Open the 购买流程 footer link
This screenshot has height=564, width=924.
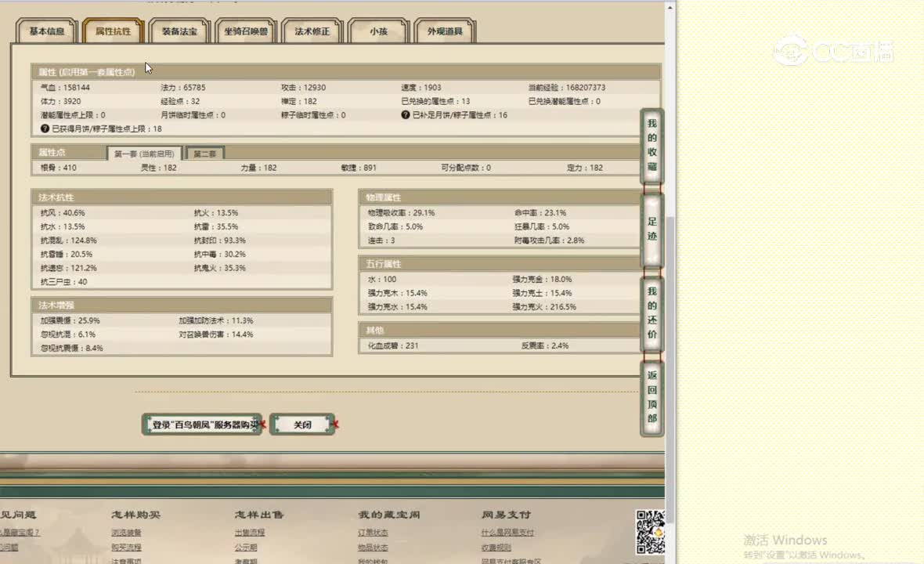coord(126,548)
